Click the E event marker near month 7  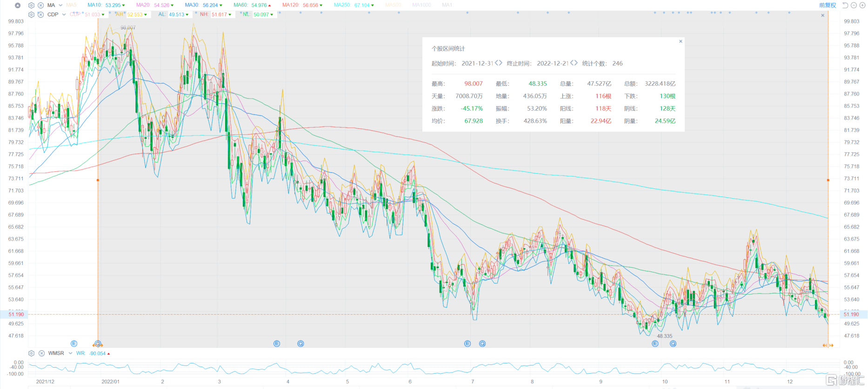pyautogui.click(x=467, y=343)
